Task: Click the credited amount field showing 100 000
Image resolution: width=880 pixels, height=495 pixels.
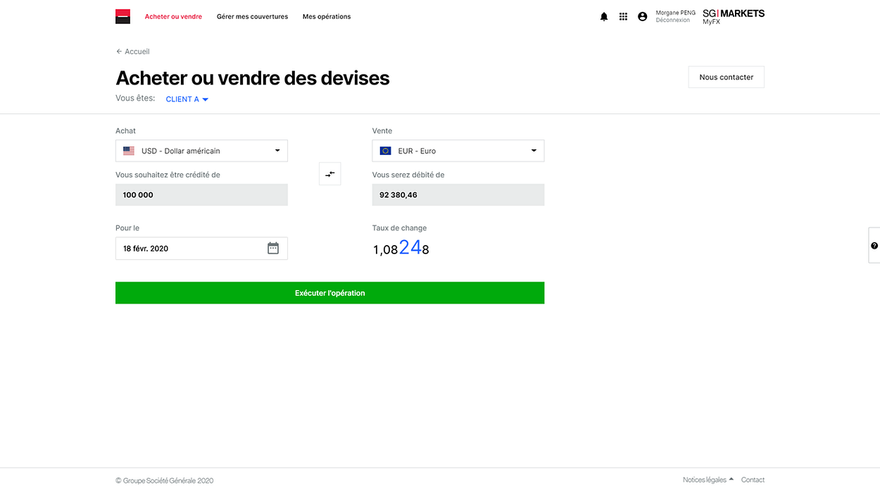Action: pyautogui.click(x=201, y=195)
